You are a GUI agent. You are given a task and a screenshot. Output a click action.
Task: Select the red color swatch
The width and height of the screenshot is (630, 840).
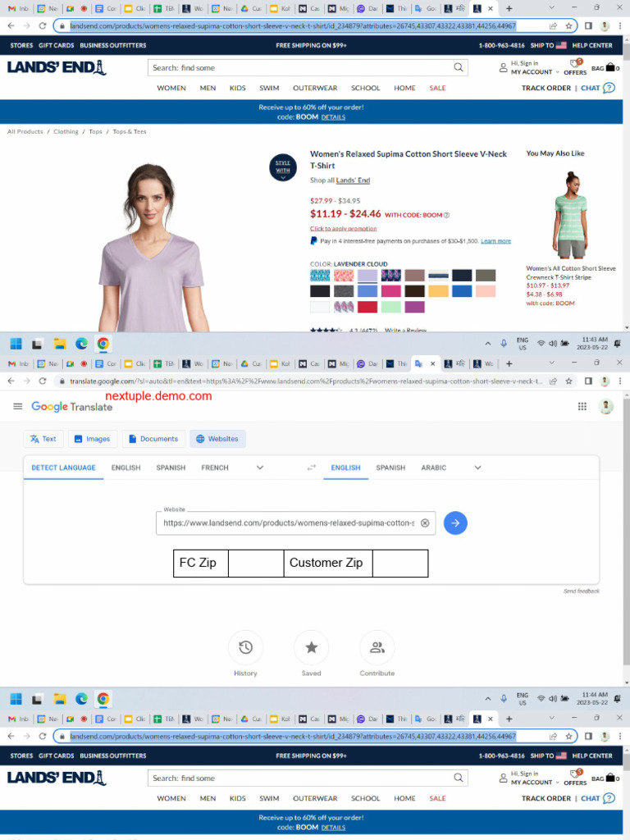coord(367,307)
